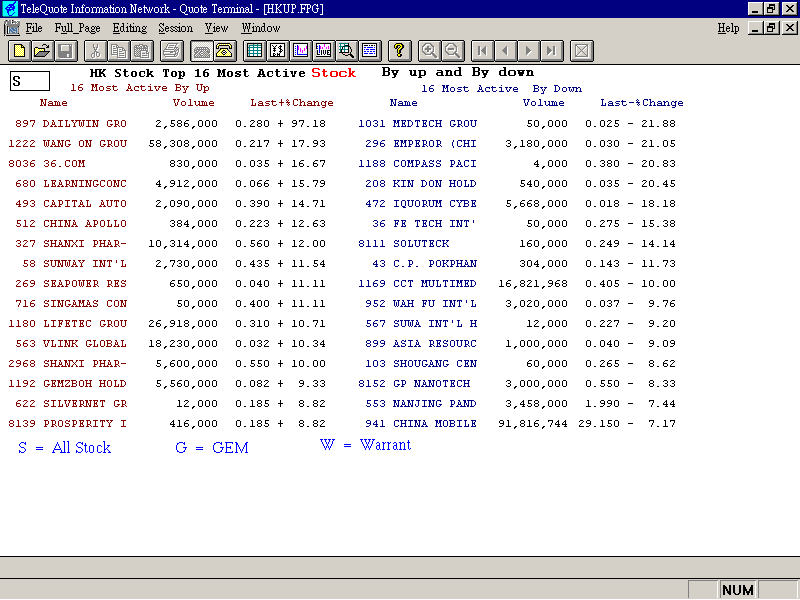Open a file with the folder icon

pyautogui.click(x=43, y=51)
